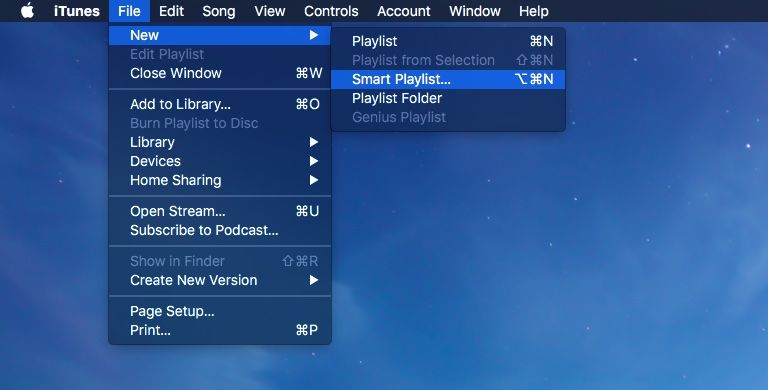768x390 pixels.
Task: Select Smart Playlist… in the submenu
Action: (448, 79)
